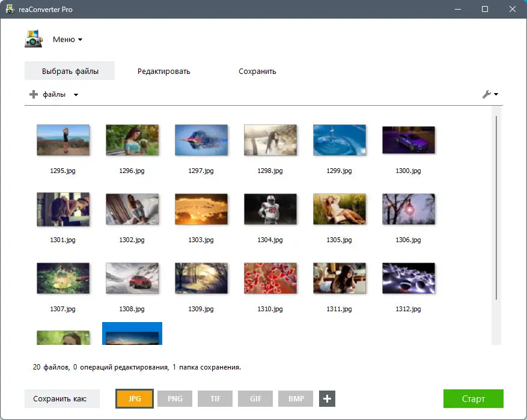Open the wrench settings icon
527x420 pixels.
[x=487, y=94]
